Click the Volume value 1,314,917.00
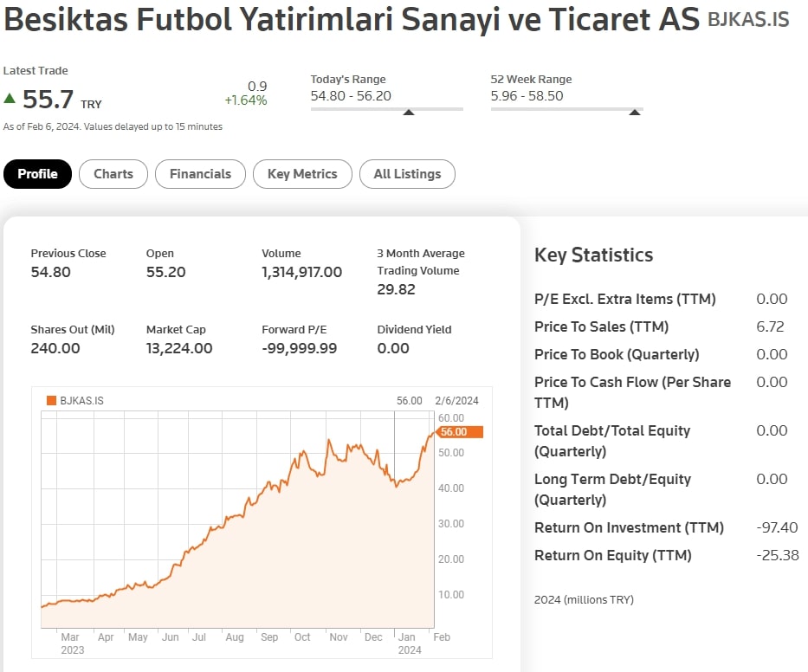Image resolution: width=808 pixels, height=672 pixels. click(x=302, y=272)
